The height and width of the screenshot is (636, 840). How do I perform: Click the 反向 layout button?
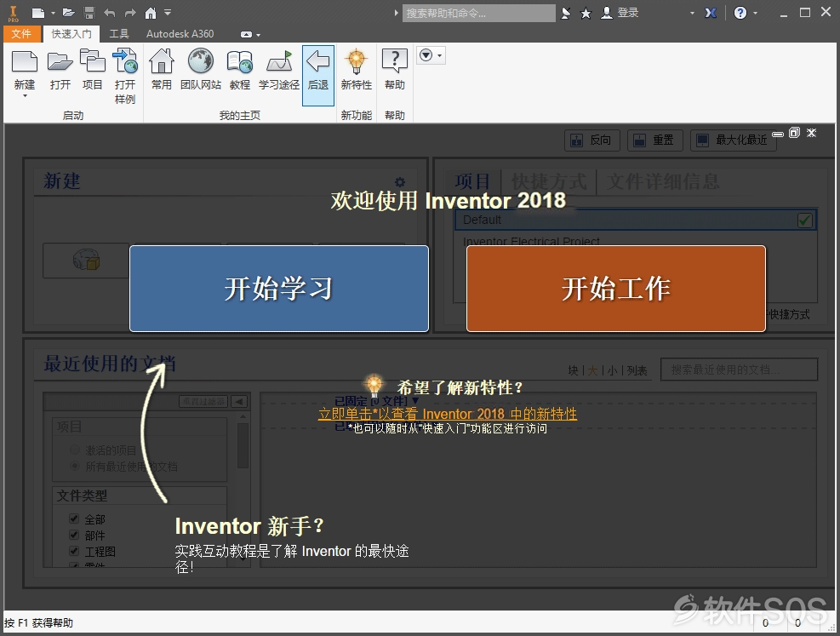[592, 140]
